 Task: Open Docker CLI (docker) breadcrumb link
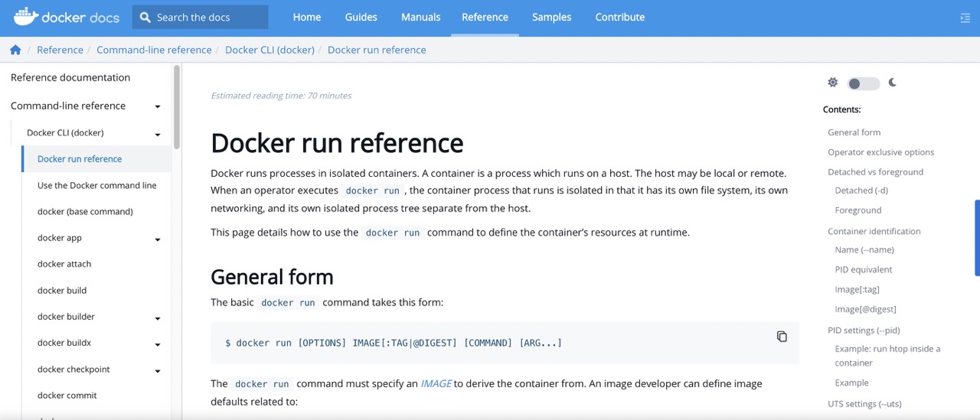tap(269, 50)
